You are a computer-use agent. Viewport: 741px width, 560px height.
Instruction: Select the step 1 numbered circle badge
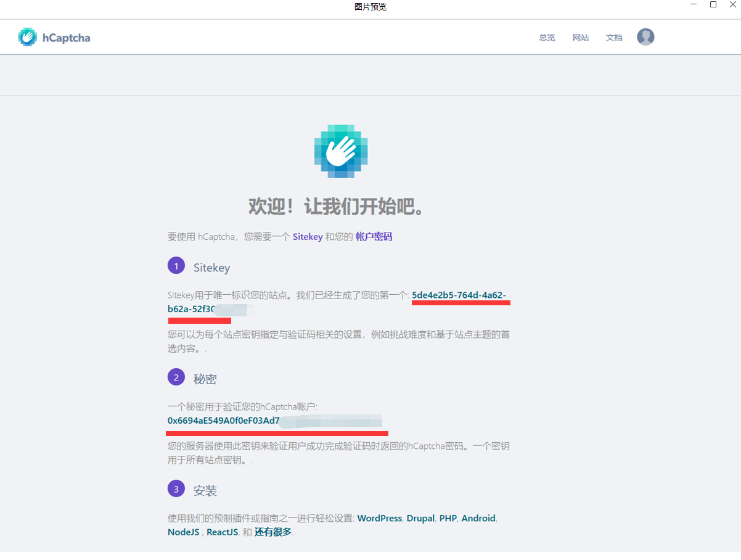(176, 265)
